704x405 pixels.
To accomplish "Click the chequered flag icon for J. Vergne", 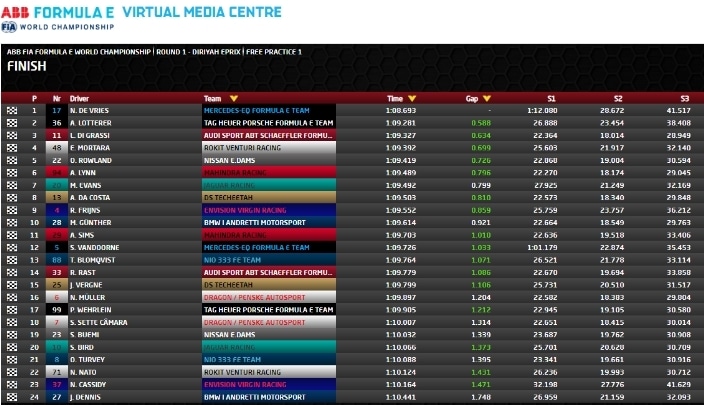I will pos(12,285).
